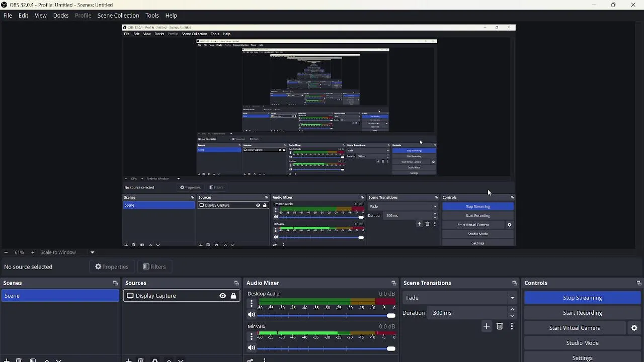Viewport: 644px width, 362px height.
Task: Open the Help menu
Action: click(x=171, y=16)
